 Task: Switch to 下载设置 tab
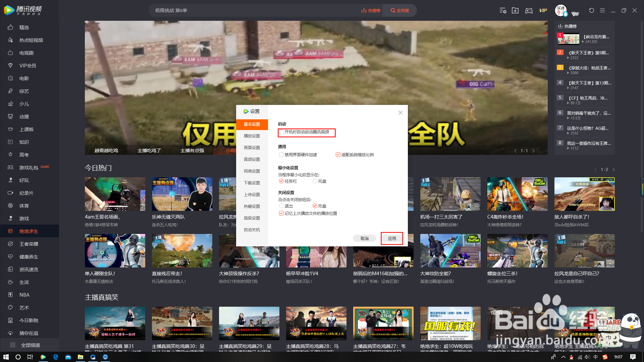(252, 183)
